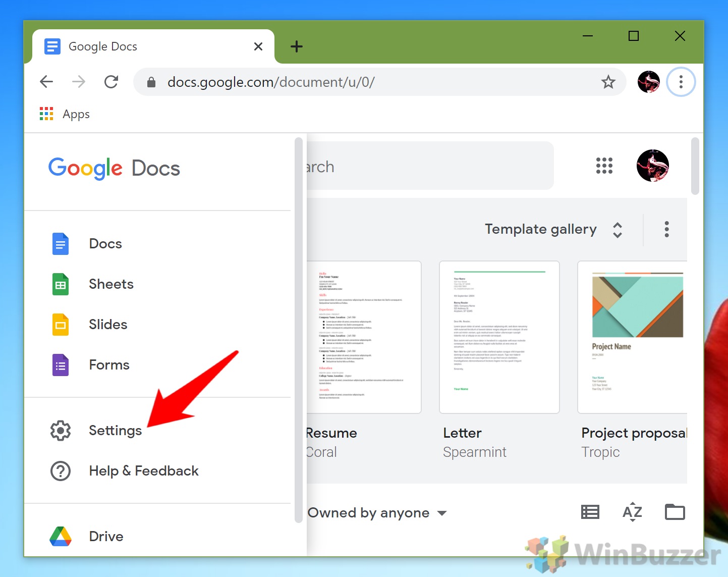728x577 pixels.
Task: Click the Google Drive triangle icon
Action: (61, 537)
